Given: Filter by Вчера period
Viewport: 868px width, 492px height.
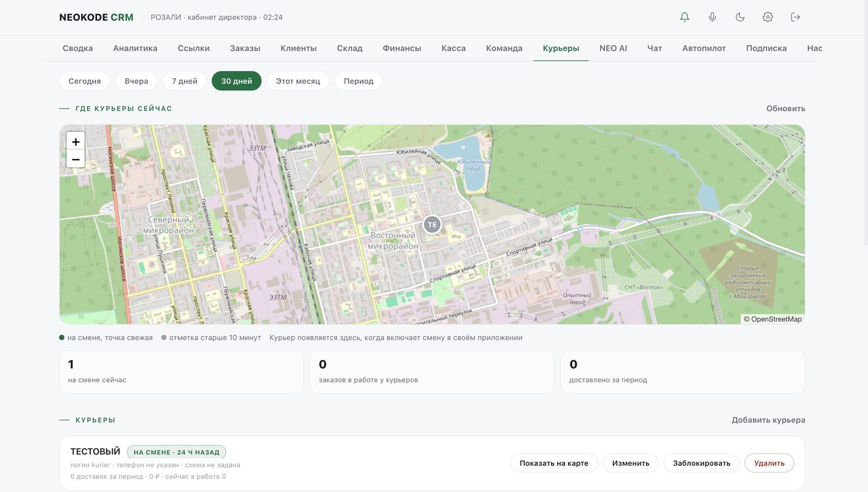Looking at the screenshot, I should [x=136, y=81].
